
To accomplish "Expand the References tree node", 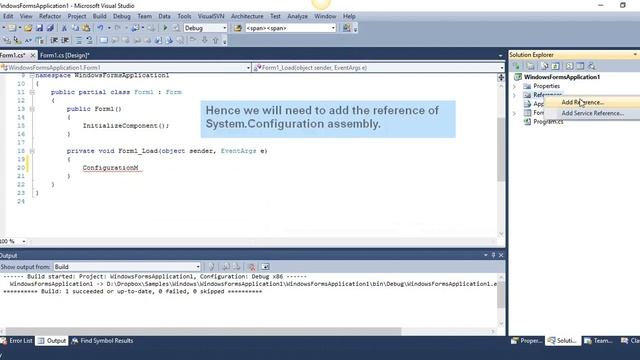I will 514,95.
